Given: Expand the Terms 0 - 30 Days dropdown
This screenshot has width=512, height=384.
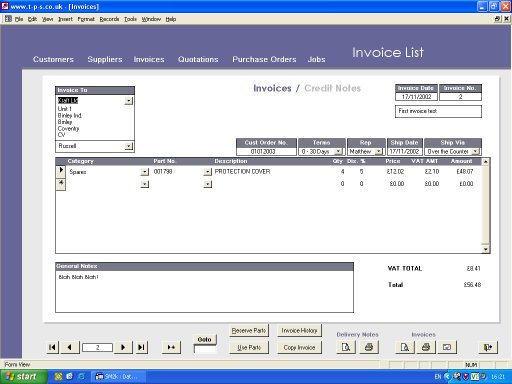Looking at the screenshot, I should point(339,151).
